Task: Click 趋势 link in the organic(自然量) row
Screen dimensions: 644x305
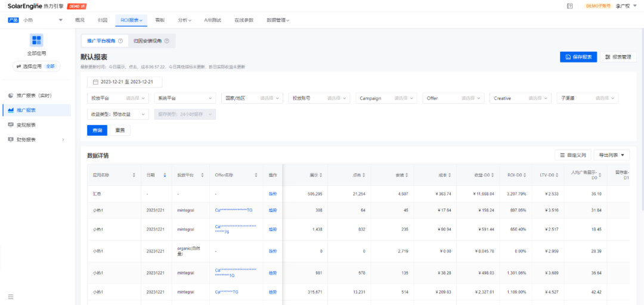Action: (273, 251)
